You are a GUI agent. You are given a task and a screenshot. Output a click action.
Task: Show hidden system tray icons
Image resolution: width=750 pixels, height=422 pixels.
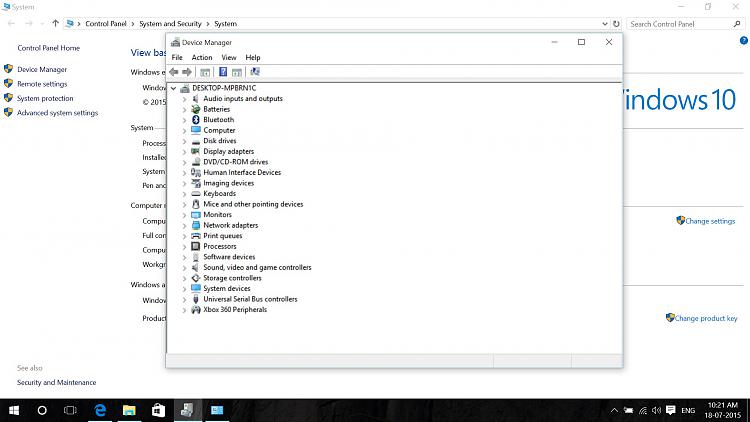pos(614,410)
